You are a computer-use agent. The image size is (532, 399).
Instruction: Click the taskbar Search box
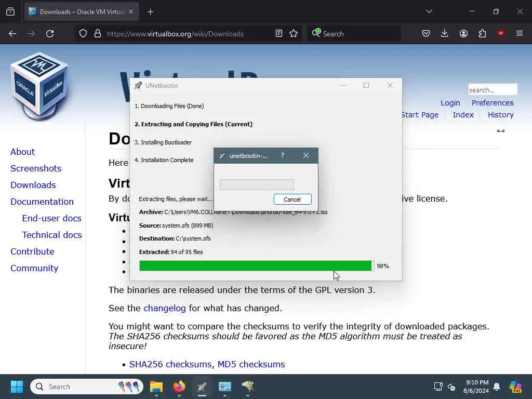pyautogui.click(x=87, y=387)
